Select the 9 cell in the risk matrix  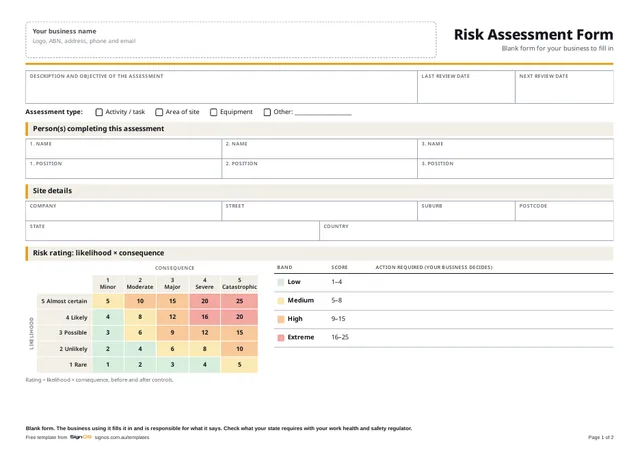(172, 333)
